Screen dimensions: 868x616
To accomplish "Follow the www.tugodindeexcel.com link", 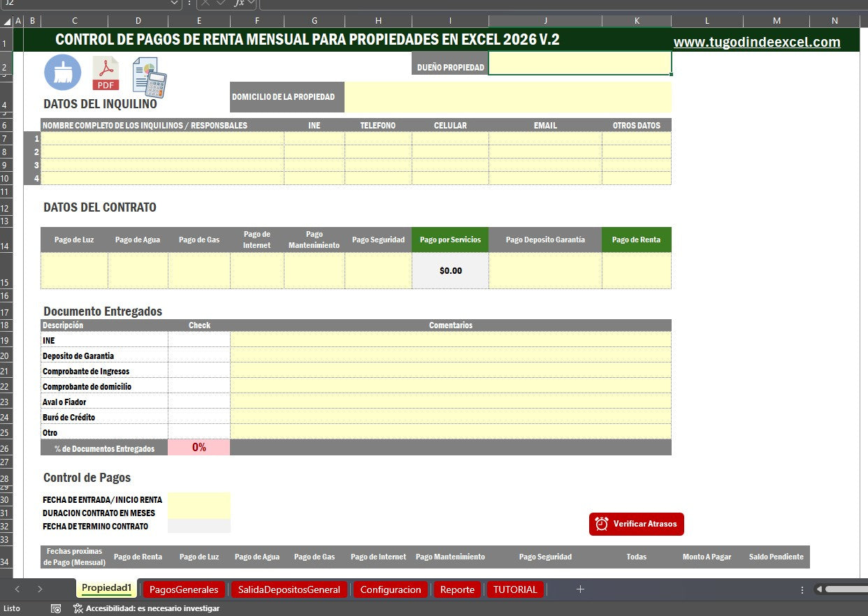I will pos(757,42).
